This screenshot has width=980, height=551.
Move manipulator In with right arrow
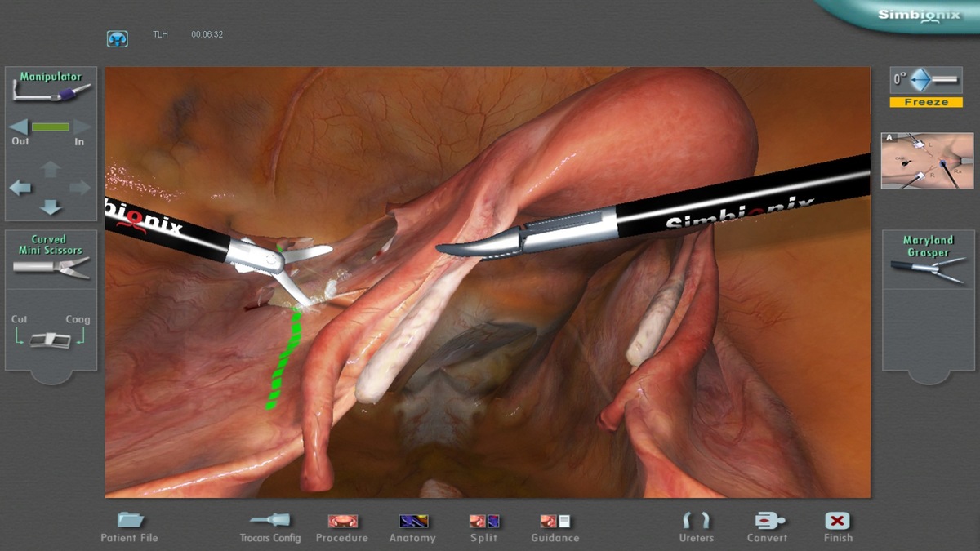[x=82, y=127]
